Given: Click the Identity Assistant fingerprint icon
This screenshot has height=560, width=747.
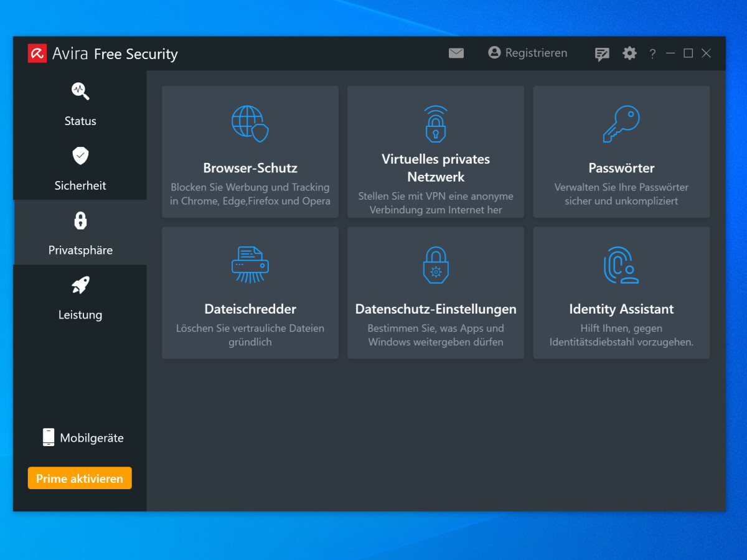Looking at the screenshot, I should (x=621, y=264).
